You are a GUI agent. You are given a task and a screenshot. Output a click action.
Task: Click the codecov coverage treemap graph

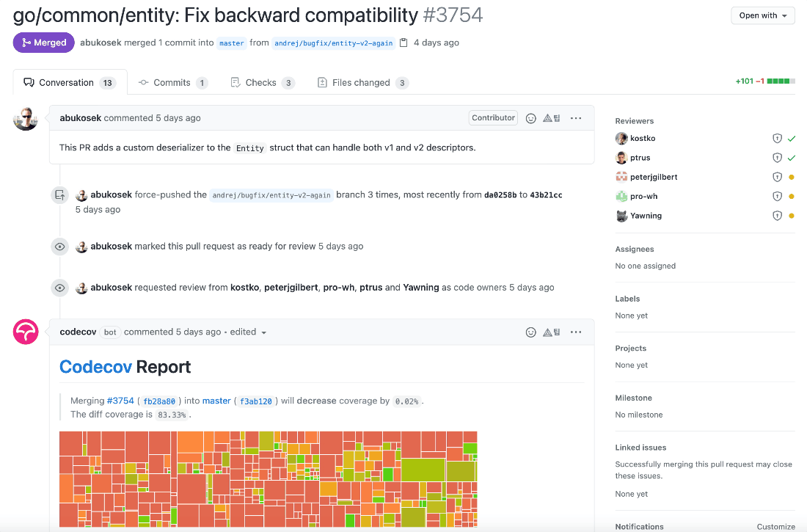pos(268,479)
